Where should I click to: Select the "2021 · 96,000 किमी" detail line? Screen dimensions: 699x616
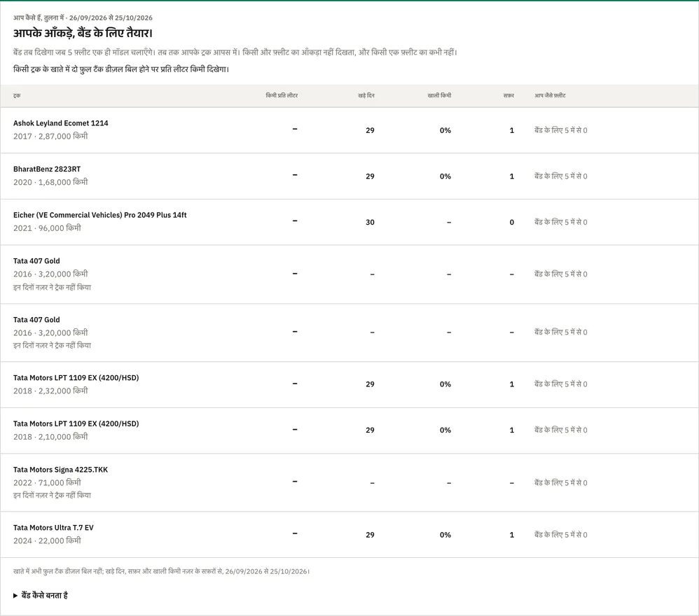(x=47, y=228)
